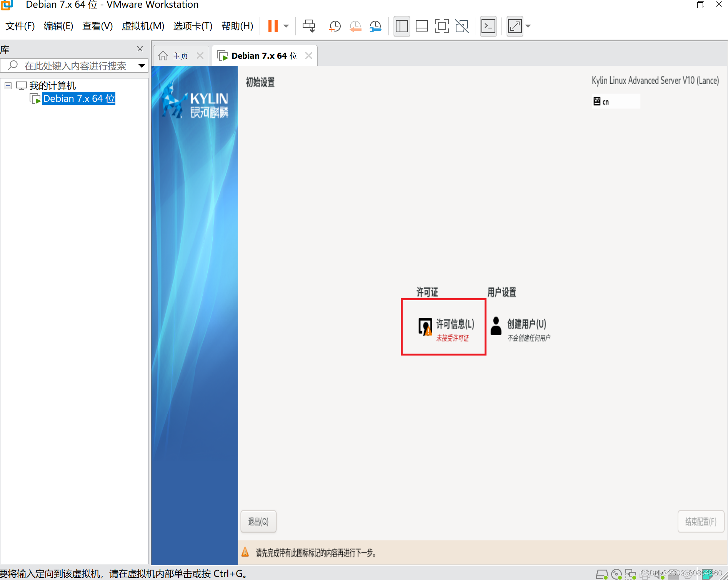Open the console view icon
Viewport: 728px width, 580px height.
488,26
